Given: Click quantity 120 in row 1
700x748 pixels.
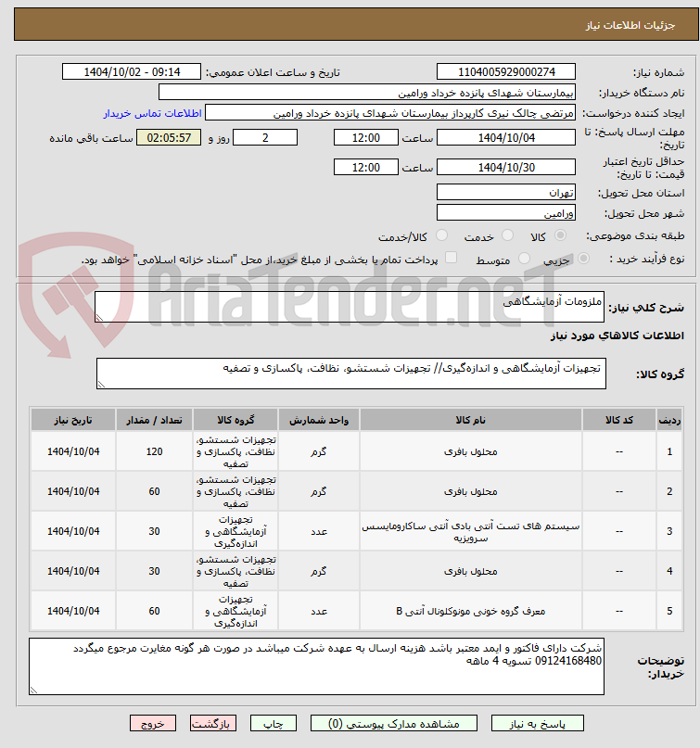Looking at the screenshot, I should coord(154,451).
